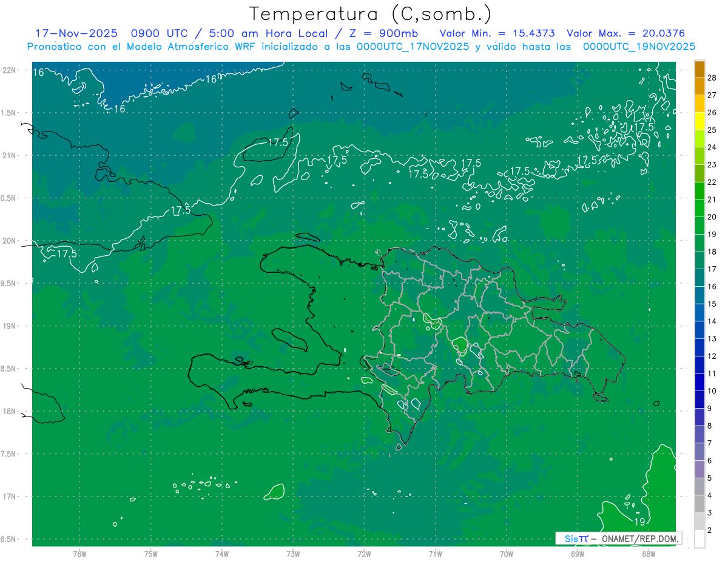Click the lime color bar segment between 23 and 24
728x562 pixels.
700,156
